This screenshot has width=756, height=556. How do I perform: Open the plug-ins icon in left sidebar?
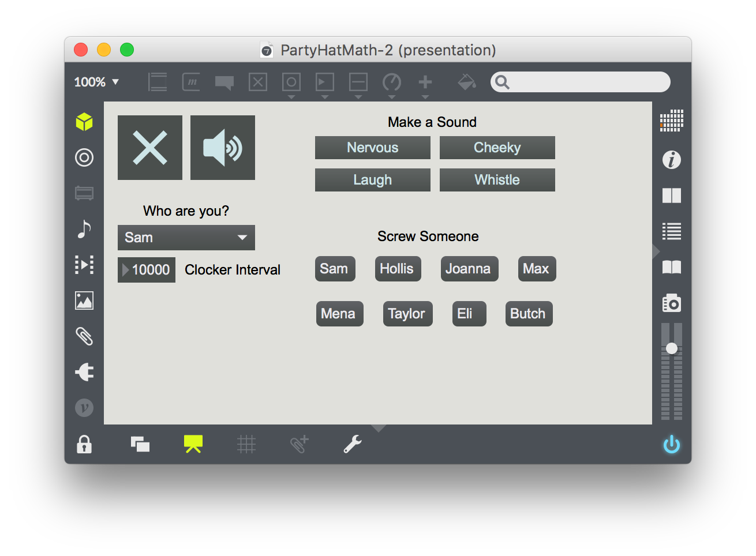[84, 372]
